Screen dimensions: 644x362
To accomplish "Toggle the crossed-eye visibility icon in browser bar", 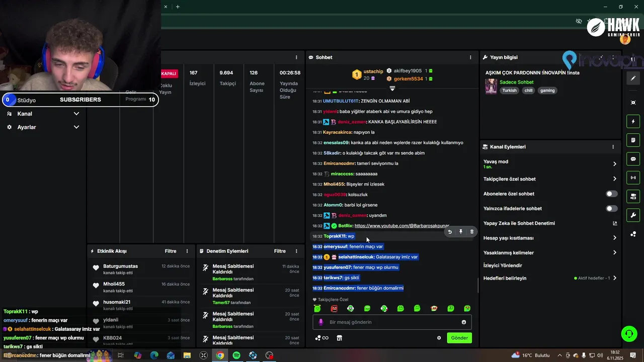I will (579, 21).
